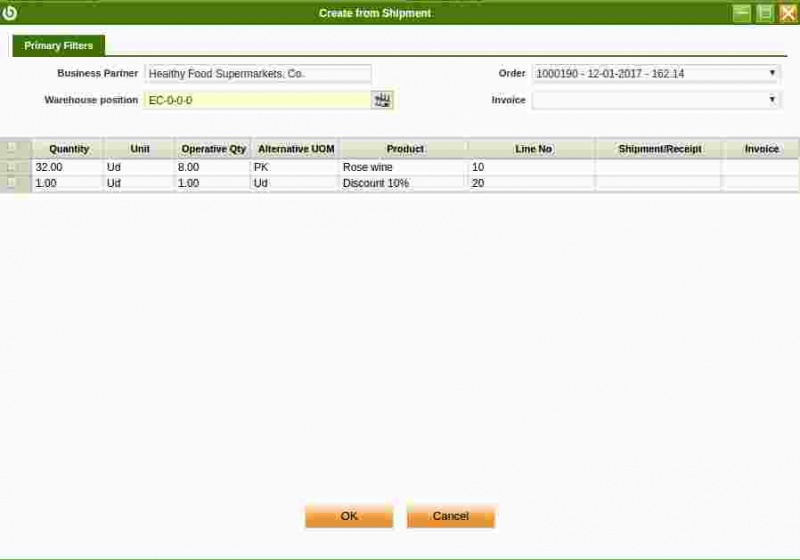The height and width of the screenshot is (560, 800).
Task: Close the Create from Shipment dialog
Action: (788, 13)
